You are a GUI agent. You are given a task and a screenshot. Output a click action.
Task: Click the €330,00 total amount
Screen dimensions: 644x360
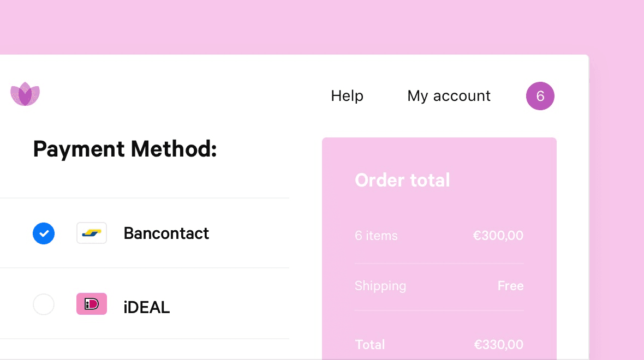(499, 344)
